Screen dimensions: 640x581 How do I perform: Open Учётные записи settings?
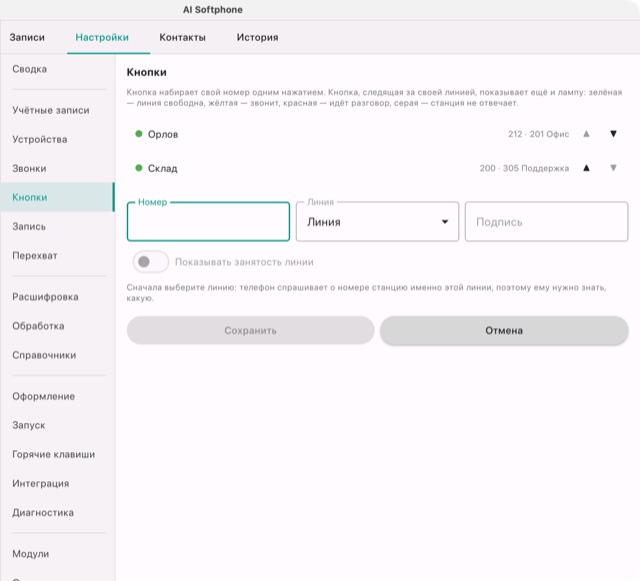coord(57,110)
